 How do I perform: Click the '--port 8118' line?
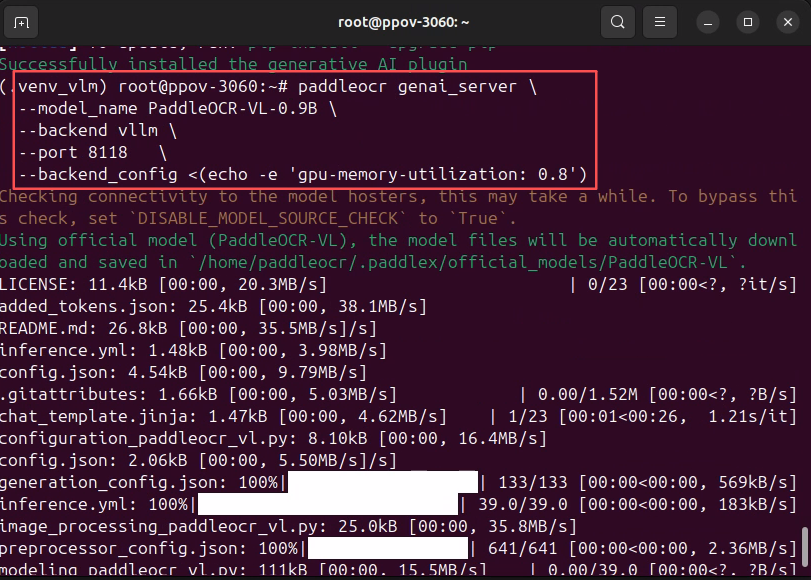tap(93, 153)
